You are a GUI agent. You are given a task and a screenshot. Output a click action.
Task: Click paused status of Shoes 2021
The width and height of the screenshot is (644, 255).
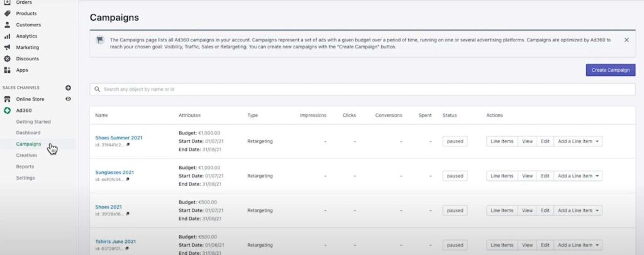(x=455, y=210)
